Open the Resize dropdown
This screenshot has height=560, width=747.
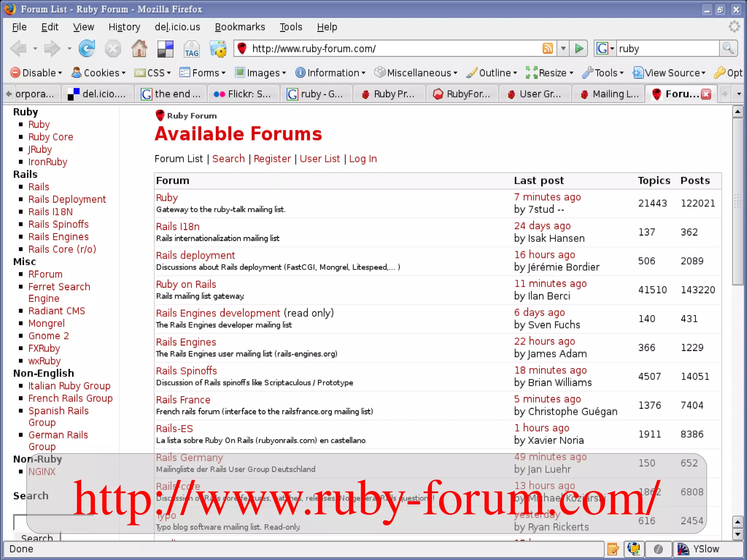pyautogui.click(x=550, y=73)
